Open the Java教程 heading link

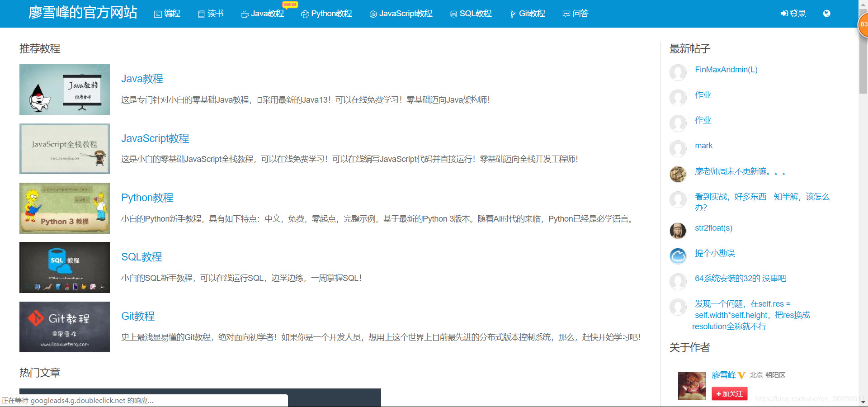tap(142, 79)
